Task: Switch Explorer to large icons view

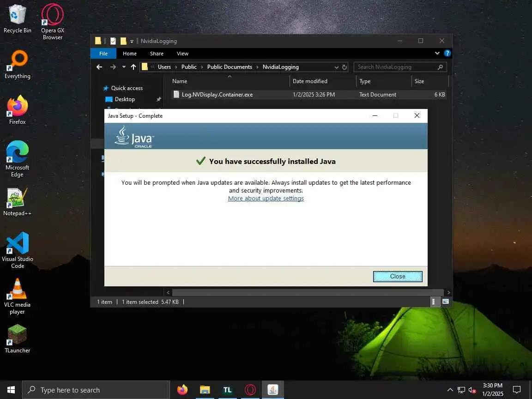Action: (x=446, y=302)
